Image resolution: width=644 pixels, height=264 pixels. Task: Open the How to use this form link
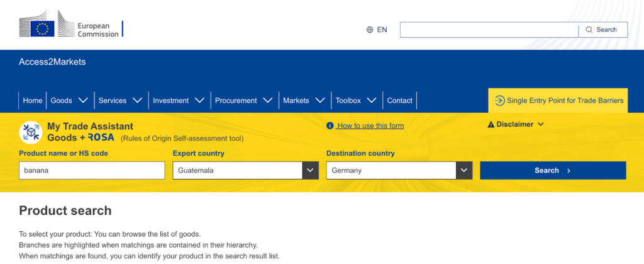tap(370, 126)
